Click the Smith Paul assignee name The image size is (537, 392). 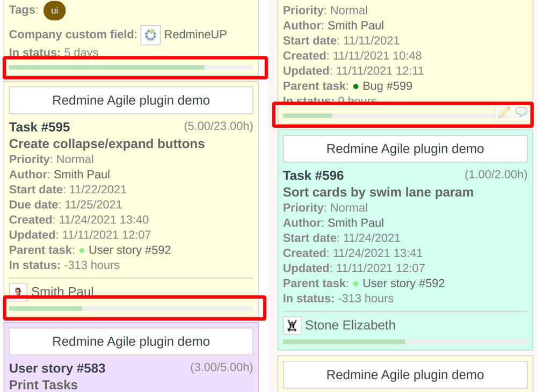62,291
